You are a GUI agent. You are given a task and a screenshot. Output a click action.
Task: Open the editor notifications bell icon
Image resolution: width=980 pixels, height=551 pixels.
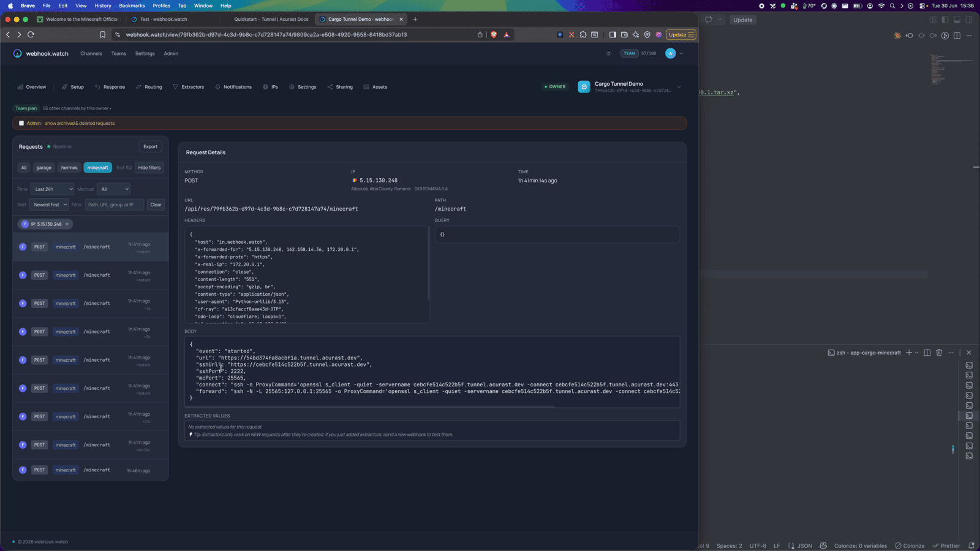[x=971, y=545]
